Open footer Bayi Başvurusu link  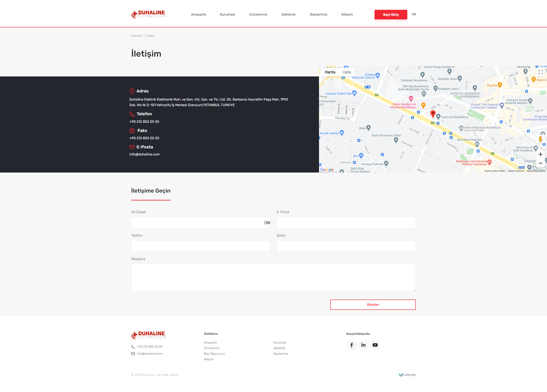click(214, 353)
